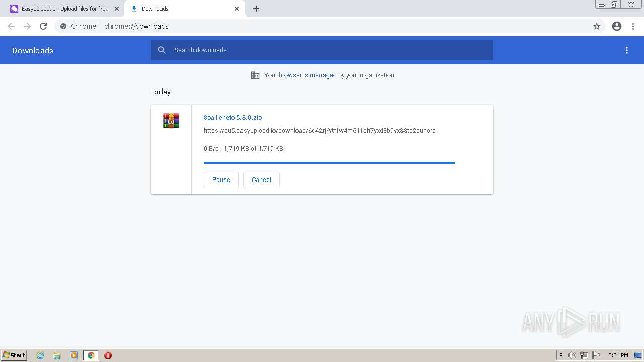Viewport: 644px width, 362px height.
Task: Close the Easyupload.io tab
Action: (117, 9)
